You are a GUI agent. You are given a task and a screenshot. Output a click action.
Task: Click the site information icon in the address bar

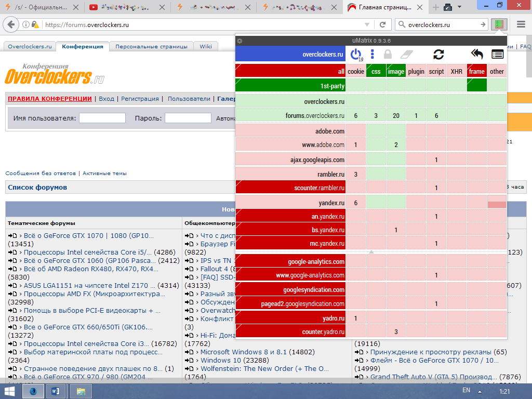point(25,24)
